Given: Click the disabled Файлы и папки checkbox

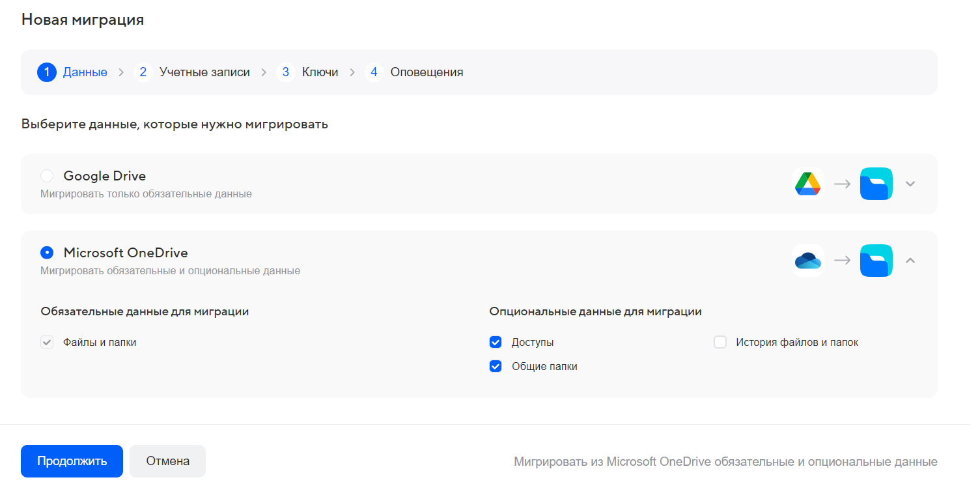Looking at the screenshot, I should tap(46, 341).
